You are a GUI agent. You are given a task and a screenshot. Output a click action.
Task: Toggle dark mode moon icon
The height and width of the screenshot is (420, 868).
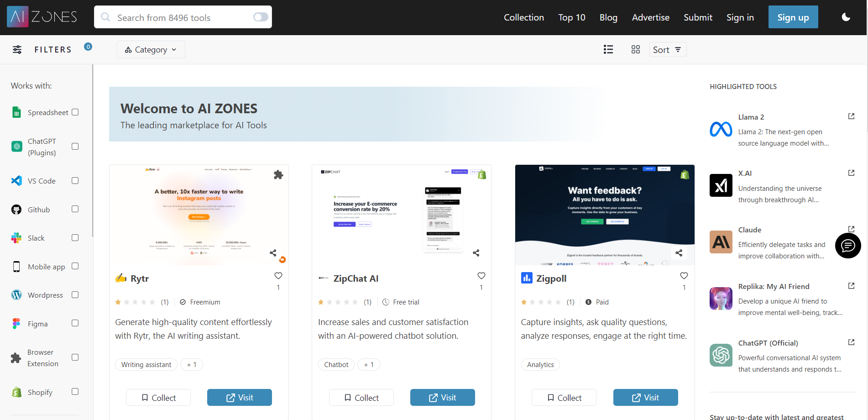pyautogui.click(x=846, y=17)
